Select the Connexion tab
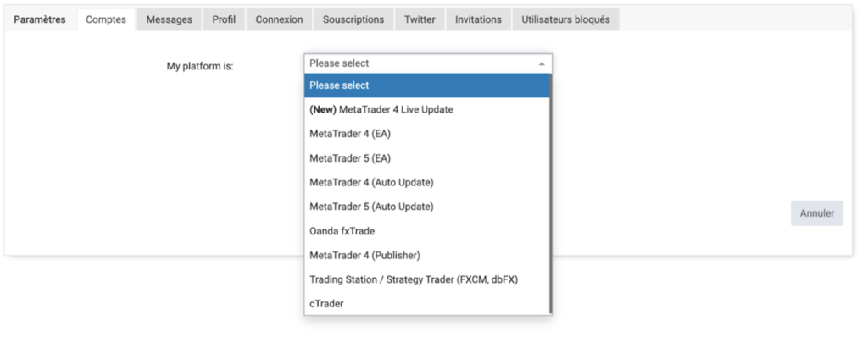 click(x=279, y=19)
